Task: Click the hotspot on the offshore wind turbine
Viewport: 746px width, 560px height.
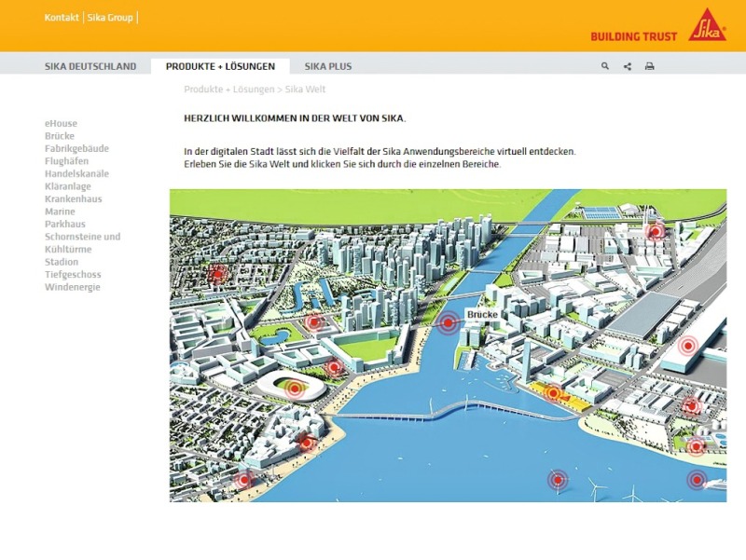Action: pyautogui.click(x=558, y=480)
